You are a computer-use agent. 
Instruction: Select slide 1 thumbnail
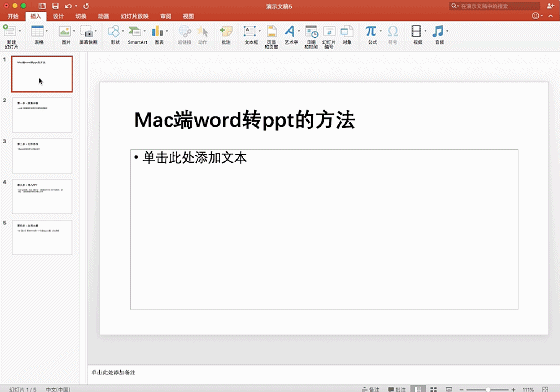coord(42,74)
